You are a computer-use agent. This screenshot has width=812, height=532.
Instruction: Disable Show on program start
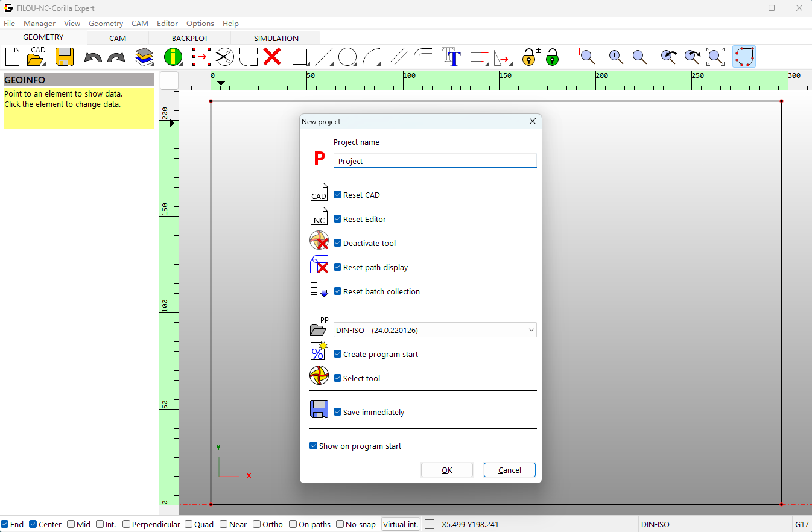(314, 446)
